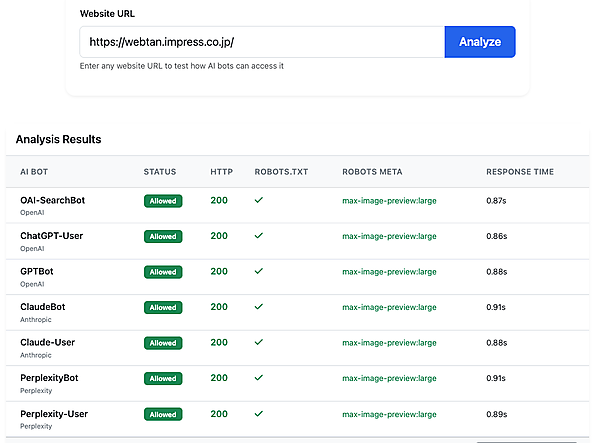Viewport: 600px width, 443px height.
Task: Click the Perplexity-User bot name
Action: coord(54,413)
